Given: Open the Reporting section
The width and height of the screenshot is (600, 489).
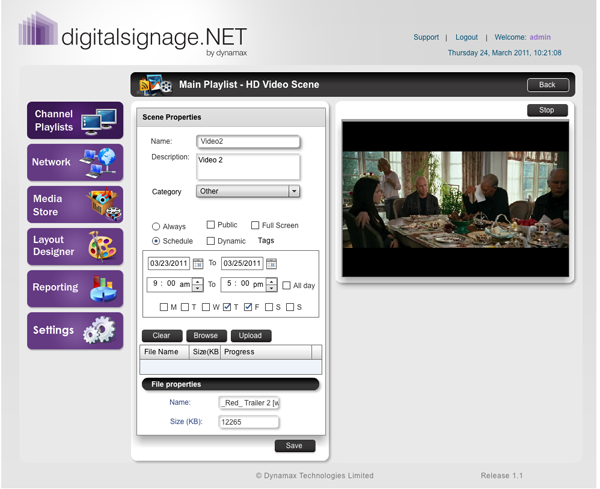Looking at the screenshot, I should pos(75,289).
